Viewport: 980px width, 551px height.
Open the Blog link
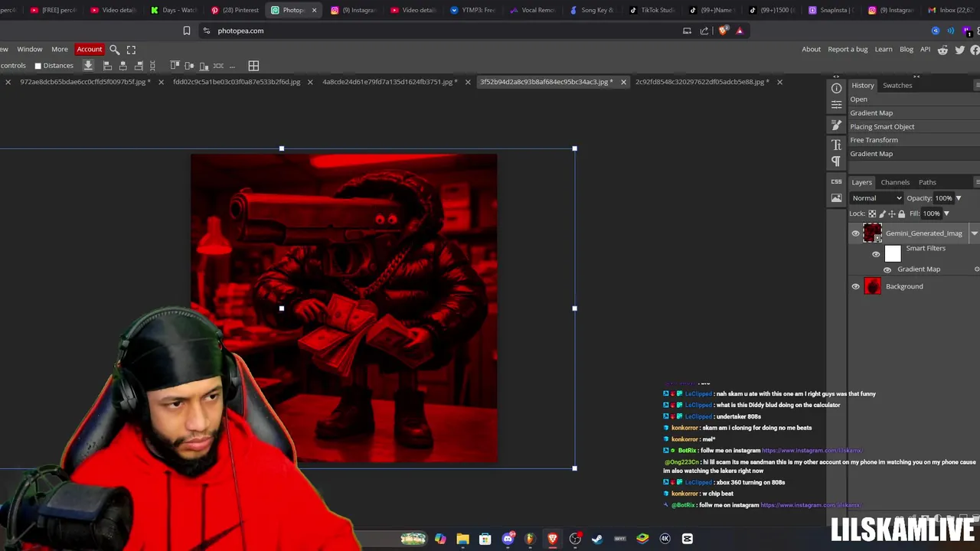click(906, 50)
